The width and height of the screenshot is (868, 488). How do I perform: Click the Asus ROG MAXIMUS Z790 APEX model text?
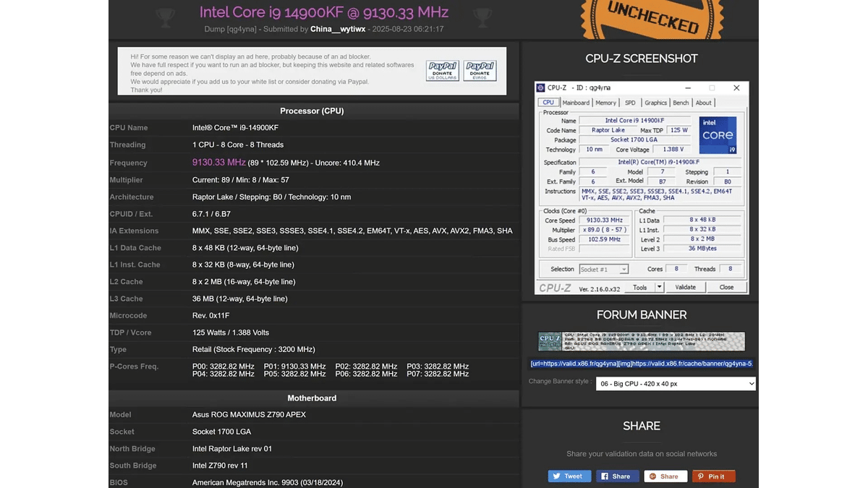pyautogui.click(x=249, y=415)
